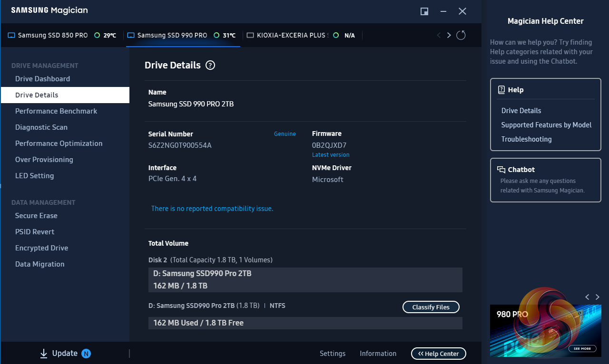The width and height of the screenshot is (609, 364).
Task: Open Information in the bottom bar
Action: point(378,354)
